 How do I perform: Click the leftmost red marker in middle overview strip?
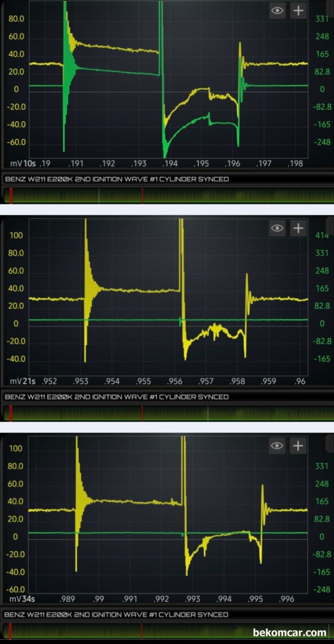pyautogui.click(x=11, y=413)
